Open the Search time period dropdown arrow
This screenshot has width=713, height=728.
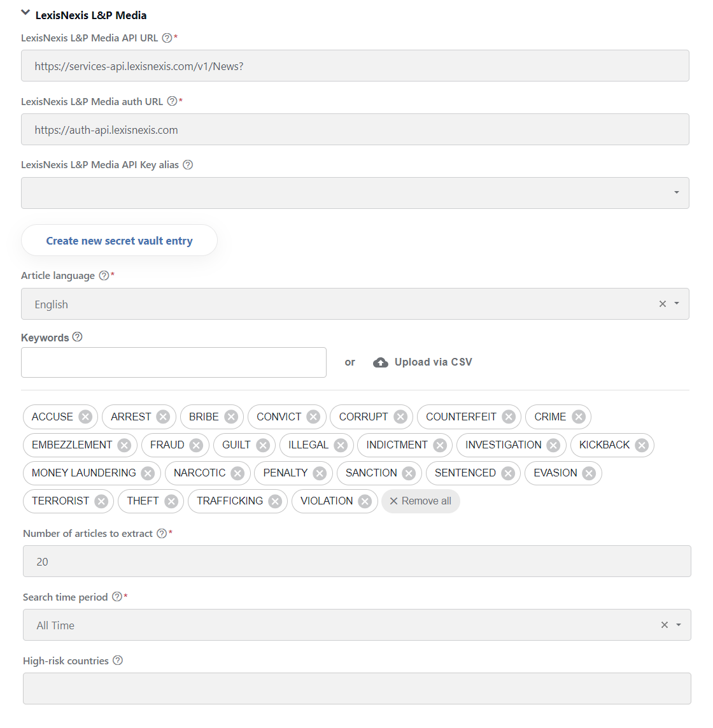point(679,625)
